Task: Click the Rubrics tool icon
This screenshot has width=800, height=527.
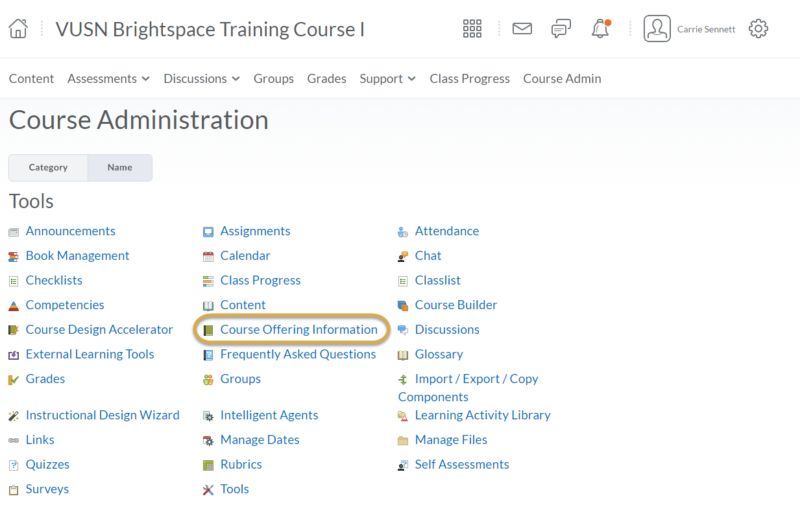Action: point(208,465)
